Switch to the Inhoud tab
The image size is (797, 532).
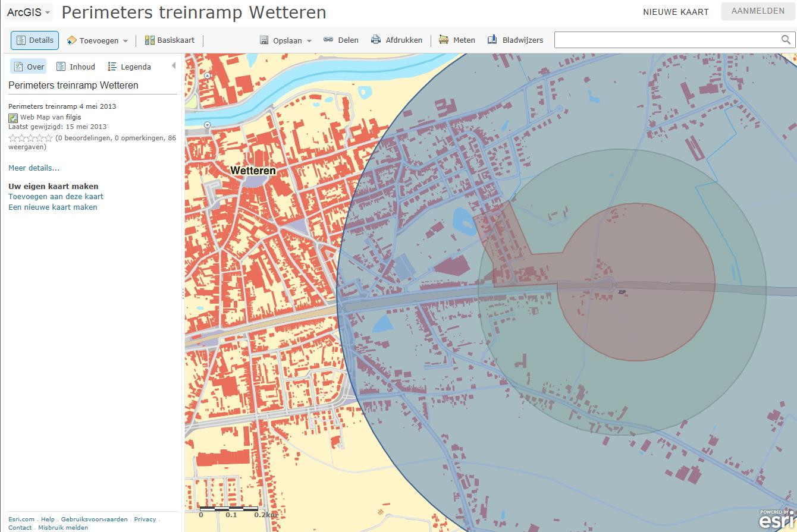coord(76,67)
